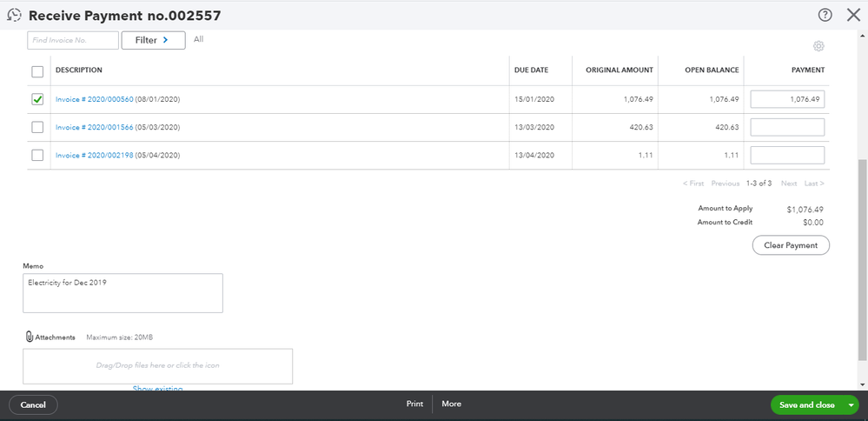Check Invoice # 2020/001566 checkbox
868x421 pixels.
pyautogui.click(x=37, y=127)
